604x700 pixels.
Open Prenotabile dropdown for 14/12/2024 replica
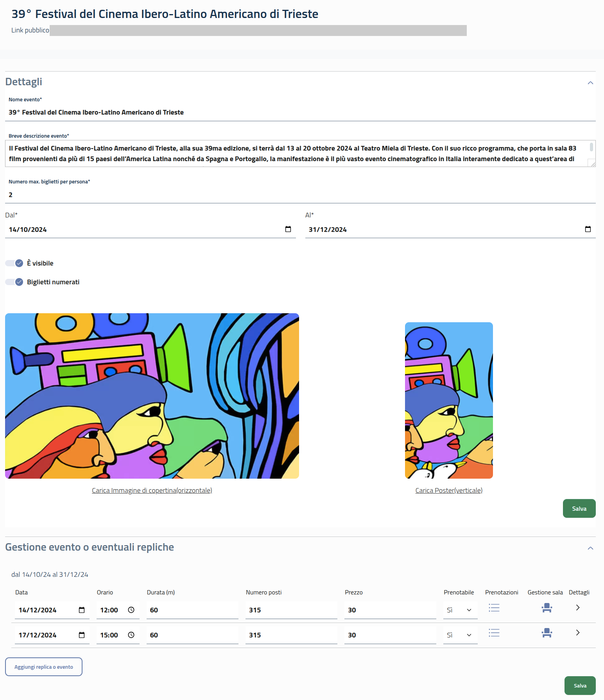tap(460, 610)
